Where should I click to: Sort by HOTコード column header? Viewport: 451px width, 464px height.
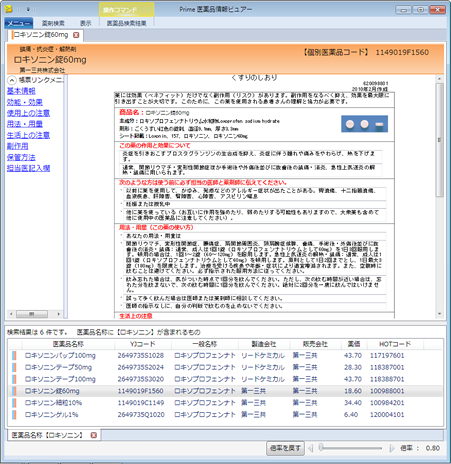click(395, 344)
